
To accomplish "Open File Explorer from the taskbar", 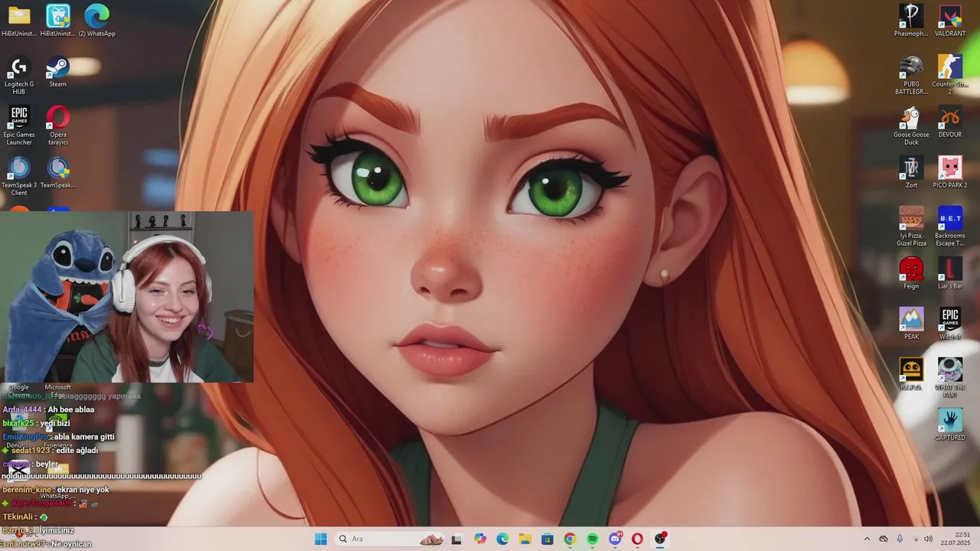I will point(524,539).
